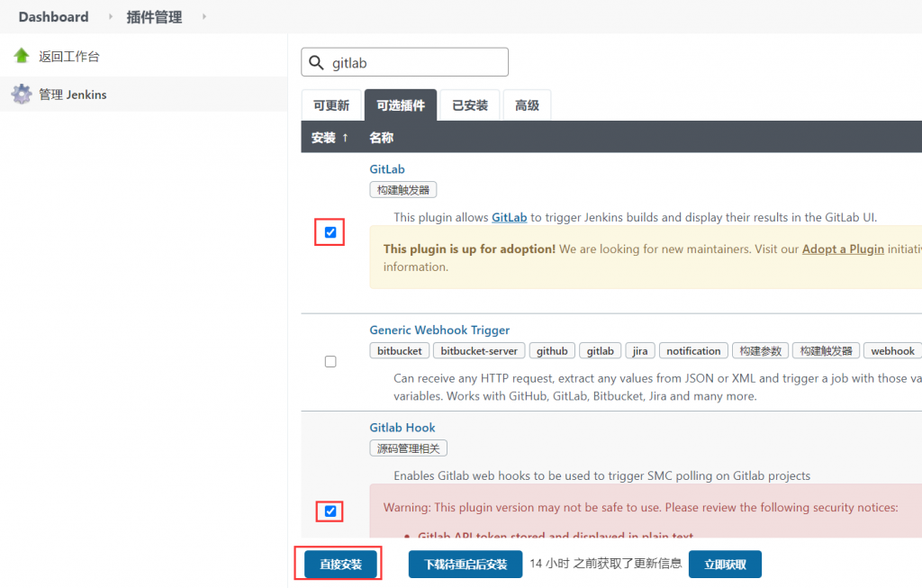Screen dimensions: 922x588
Task: Select the 可选插件 tab
Action: click(401, 105)
